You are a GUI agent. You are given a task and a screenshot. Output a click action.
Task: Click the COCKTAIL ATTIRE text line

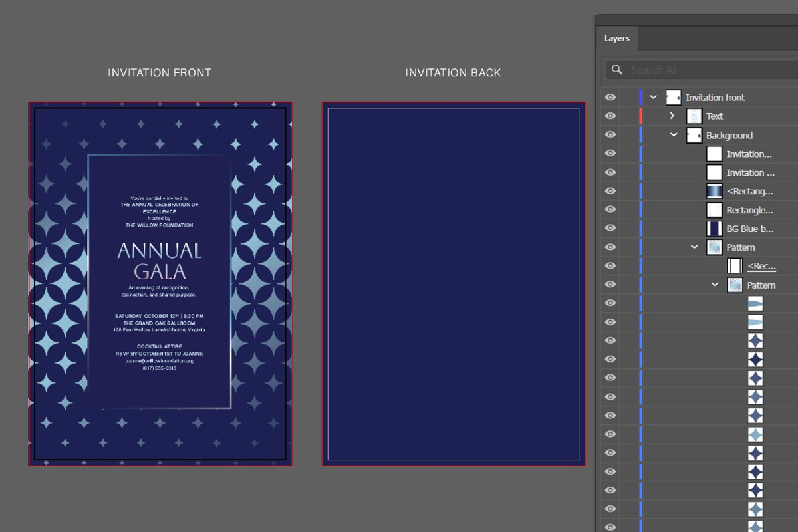tap(160, 347)
